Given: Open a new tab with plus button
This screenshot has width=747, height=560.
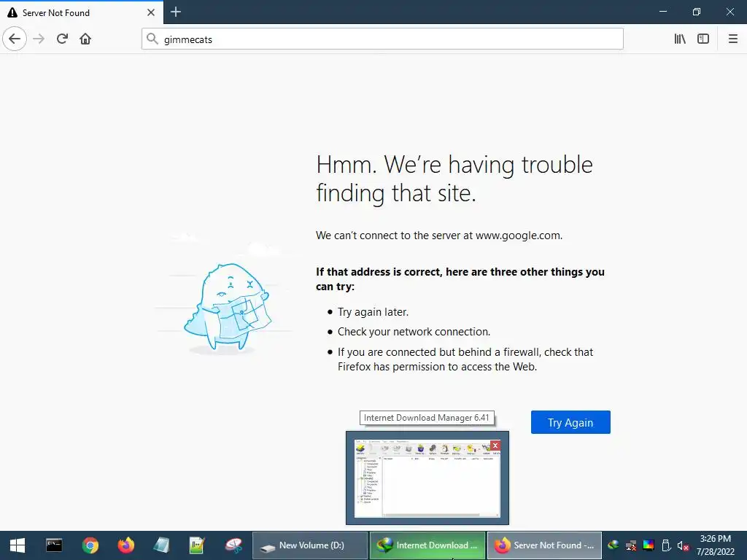Looking at the screenshot, I should (x=176, y=12).
